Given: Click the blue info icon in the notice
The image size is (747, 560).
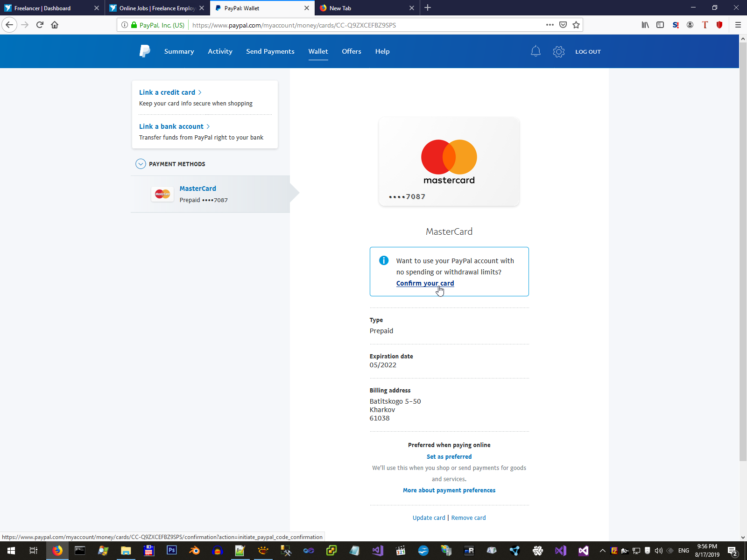Looking at the screenshot, I should [x=384, y=260].
